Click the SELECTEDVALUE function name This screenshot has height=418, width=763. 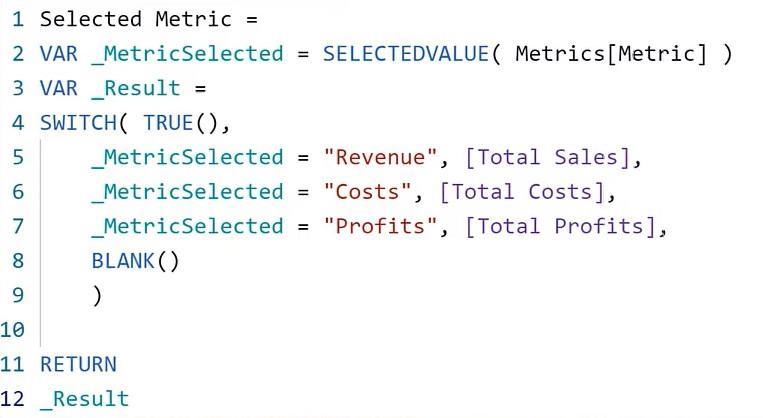point(406,54)
